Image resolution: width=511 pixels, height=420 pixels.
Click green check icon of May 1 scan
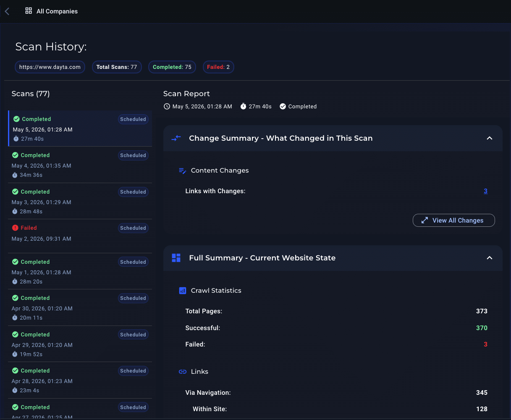[15, 262]
